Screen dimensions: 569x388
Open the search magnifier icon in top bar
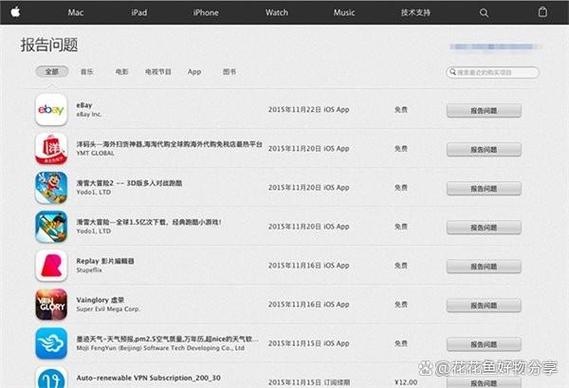484,13
